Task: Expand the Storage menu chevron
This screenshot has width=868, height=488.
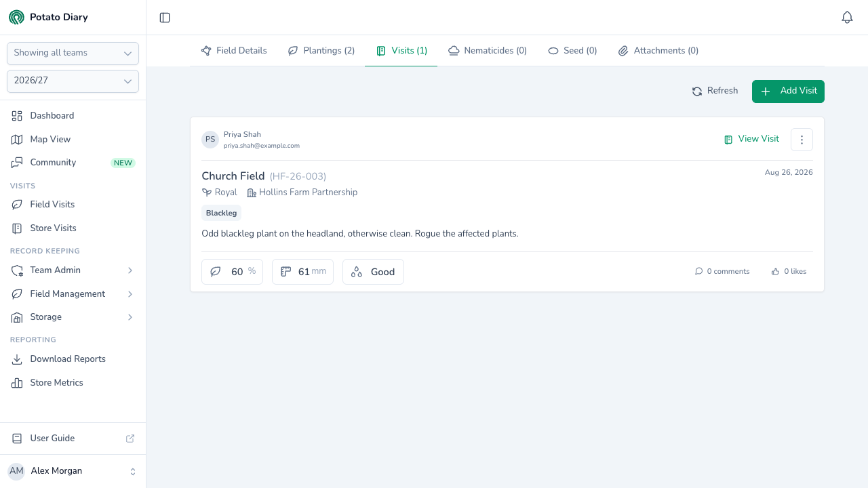Action: pos(130,317)
